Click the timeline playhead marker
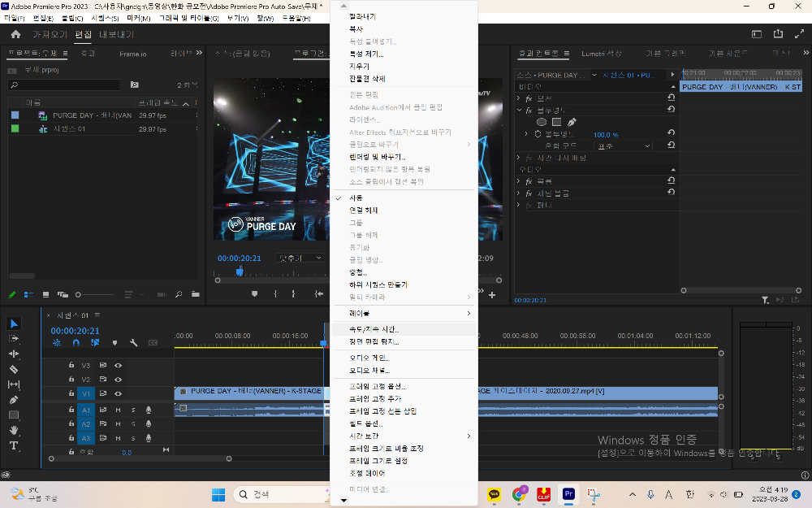The image size is (812, 508). (324, 343)
